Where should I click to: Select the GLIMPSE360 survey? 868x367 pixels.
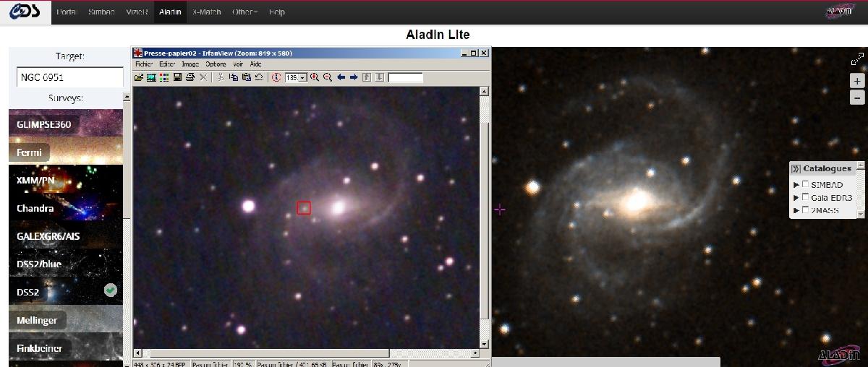click(x=66, y=124)
